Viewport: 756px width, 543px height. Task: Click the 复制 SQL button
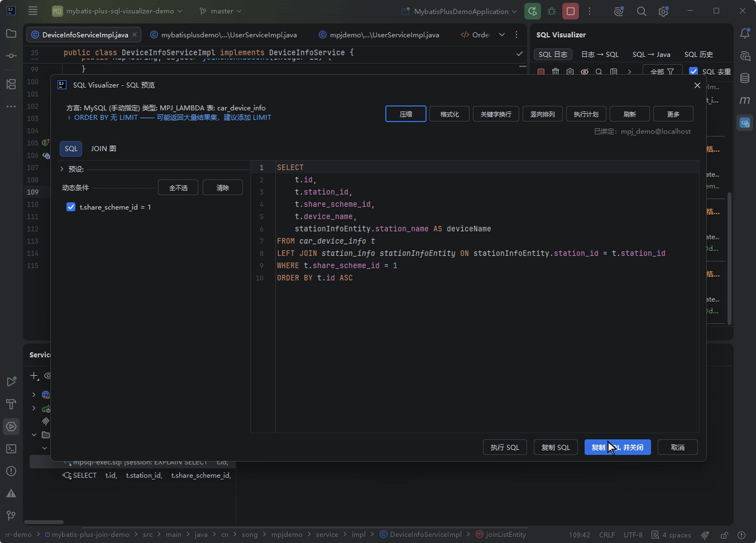click(555, 447)
